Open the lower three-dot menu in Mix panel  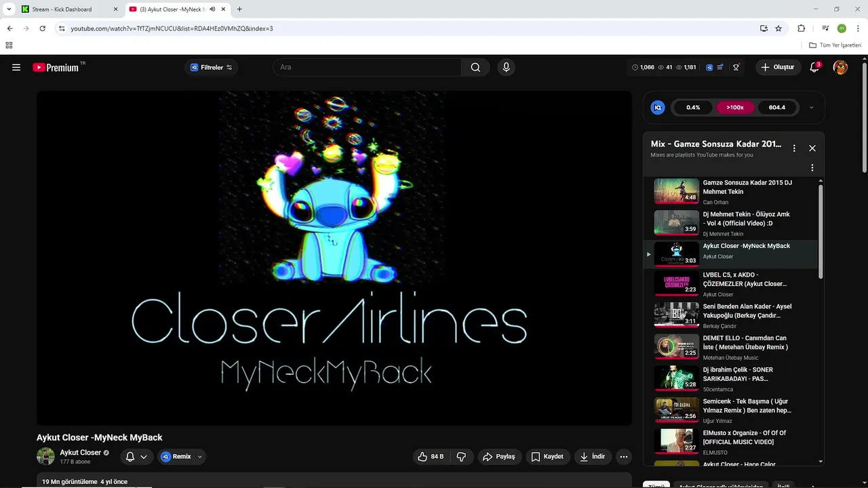tap(812, 167)
